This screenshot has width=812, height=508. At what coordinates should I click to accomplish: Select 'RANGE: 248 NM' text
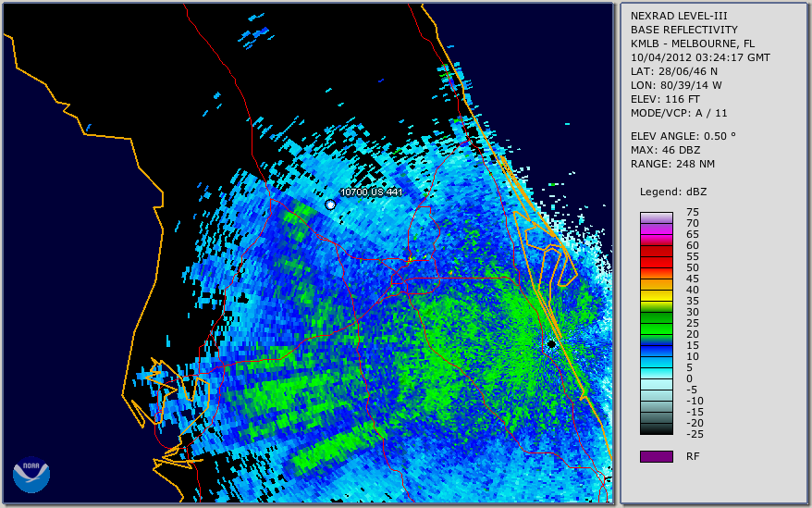tap(672, 165)
